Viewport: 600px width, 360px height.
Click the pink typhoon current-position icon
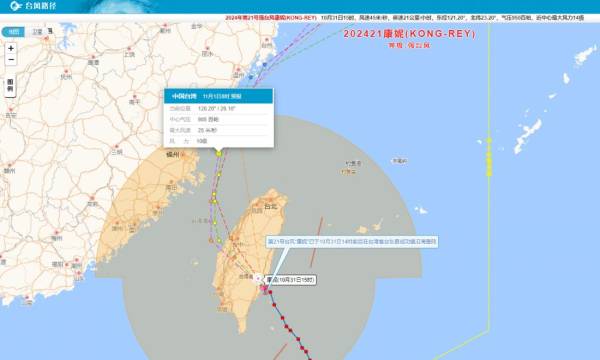click(x=264, y=288)
